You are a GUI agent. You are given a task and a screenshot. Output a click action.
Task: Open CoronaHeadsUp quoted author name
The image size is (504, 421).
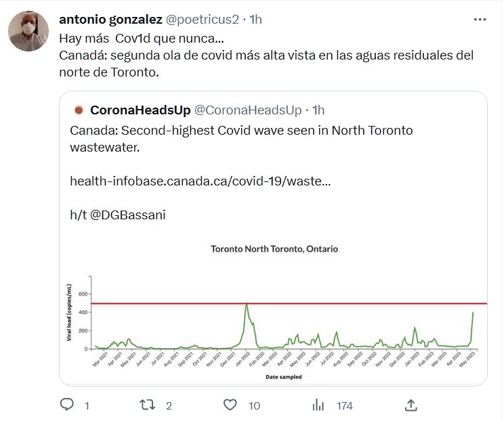point(140,110)
